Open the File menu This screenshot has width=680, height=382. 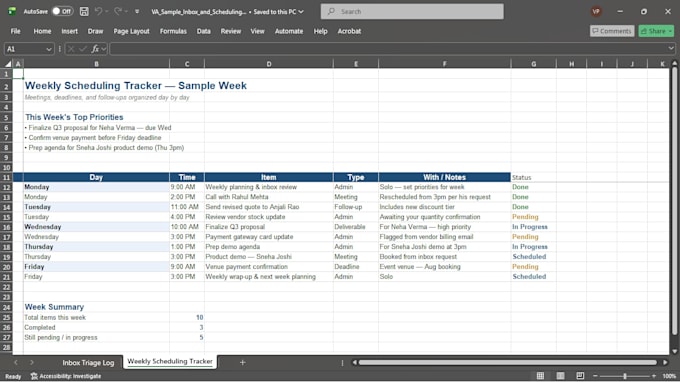(x=16, y=31)
